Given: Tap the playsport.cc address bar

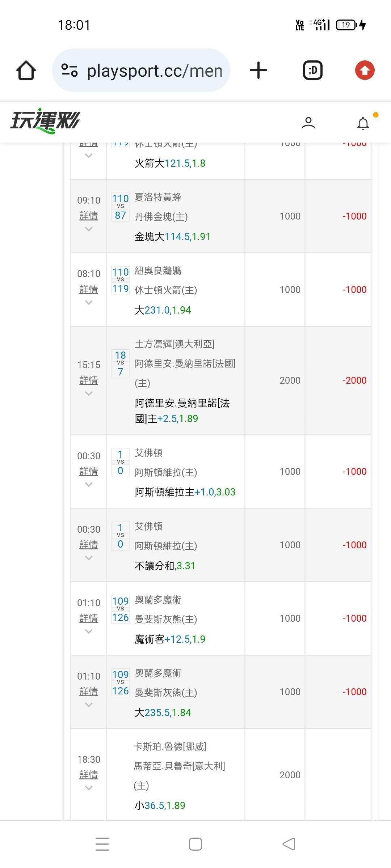Looking at the screenshot, I should pos(154,70).
